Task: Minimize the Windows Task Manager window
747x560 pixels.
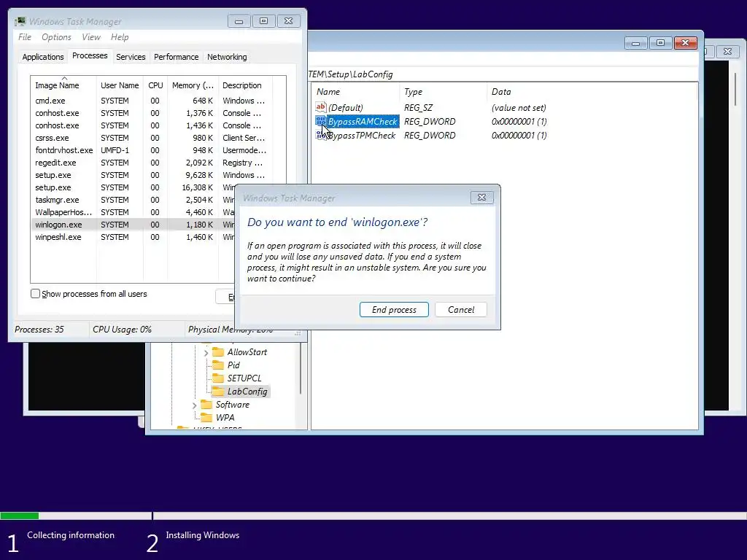Action: click(x=239, y=21)
